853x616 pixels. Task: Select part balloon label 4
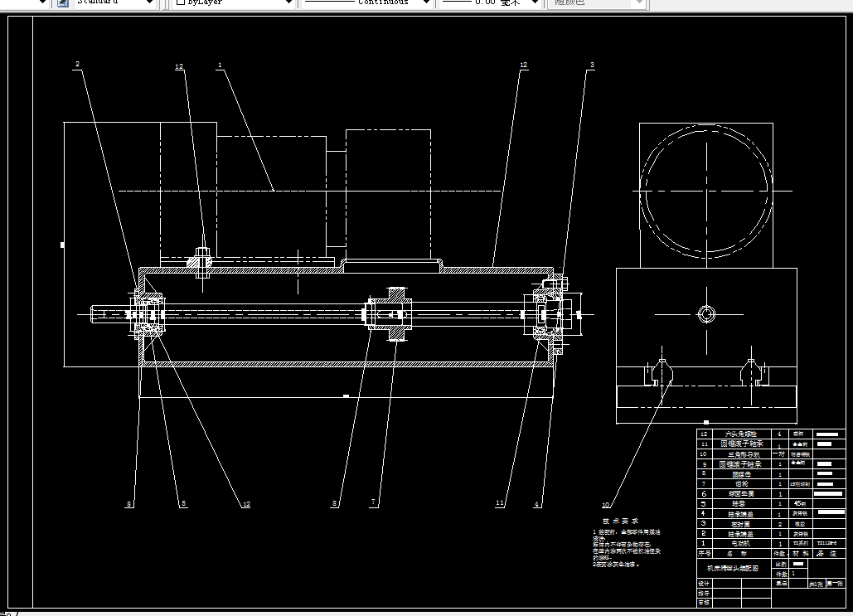536,504
